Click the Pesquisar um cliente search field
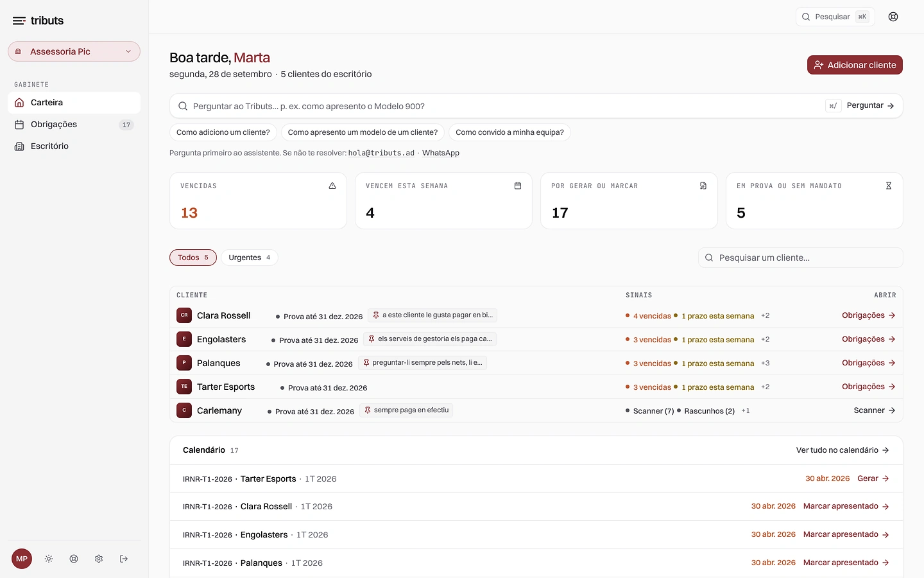Viewport: 924px width, 578px height. click(800, 258)
